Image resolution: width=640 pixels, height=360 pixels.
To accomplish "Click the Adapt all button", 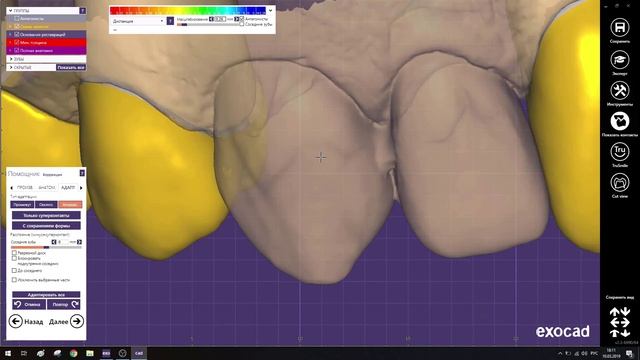I will click(46, 294).
